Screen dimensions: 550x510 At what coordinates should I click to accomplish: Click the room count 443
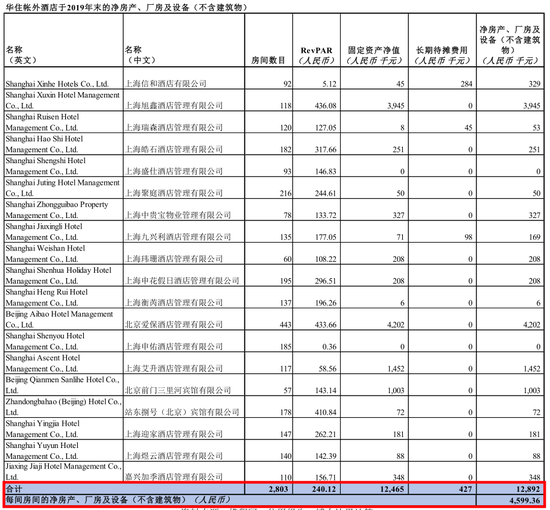point(286,325)
